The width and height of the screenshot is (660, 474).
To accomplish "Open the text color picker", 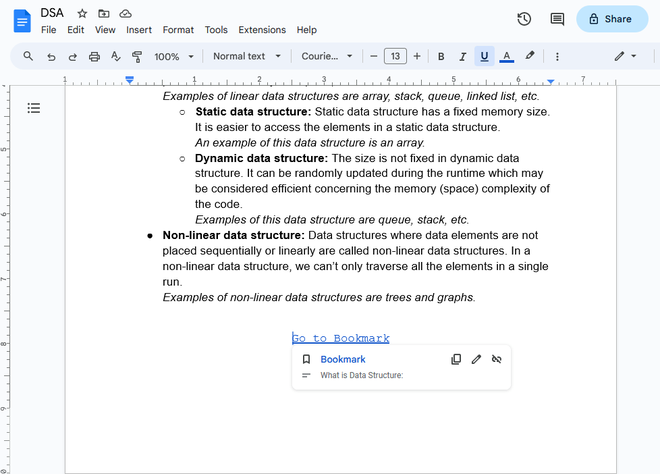I will (x=506, y=56).
